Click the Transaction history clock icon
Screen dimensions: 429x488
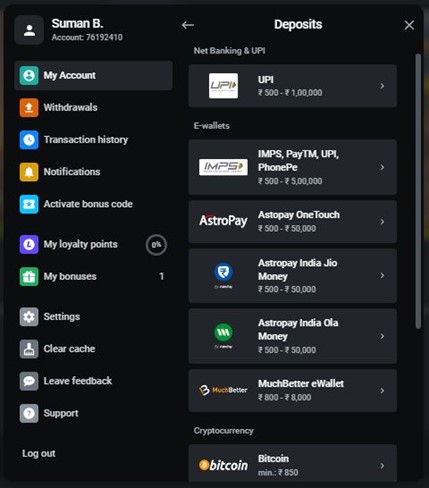tap(29, 140)
